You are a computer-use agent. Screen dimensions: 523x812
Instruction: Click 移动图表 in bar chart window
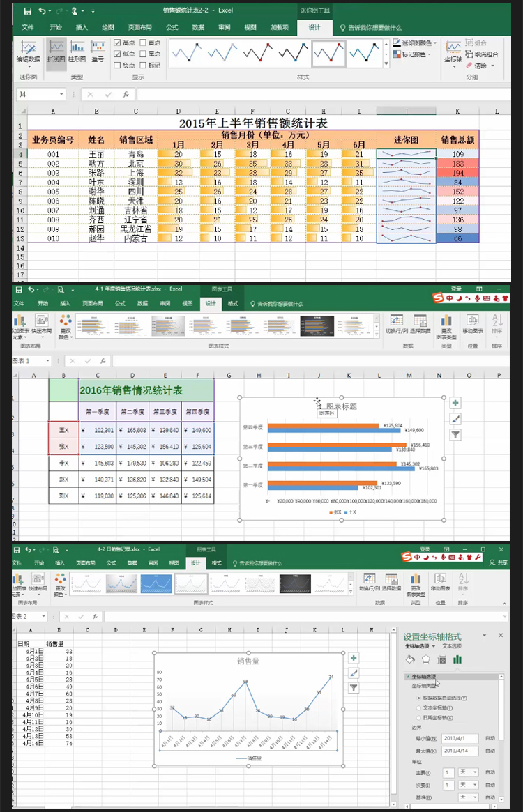pos(472,324)
